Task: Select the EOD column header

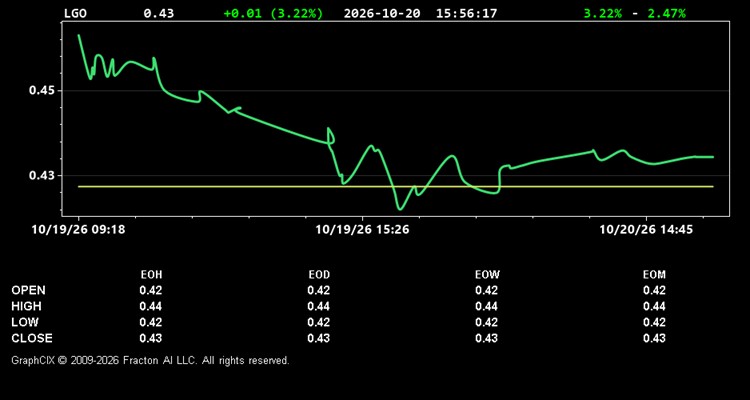Action: 319,275
